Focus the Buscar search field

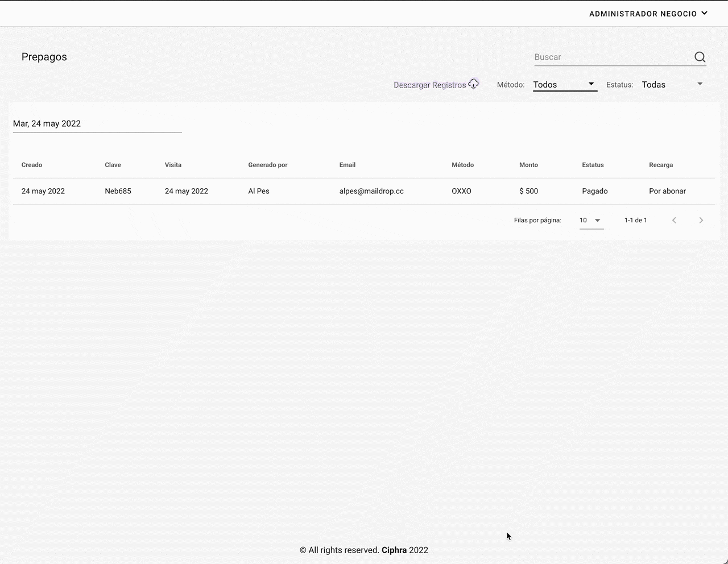click(x=611, y=57)
